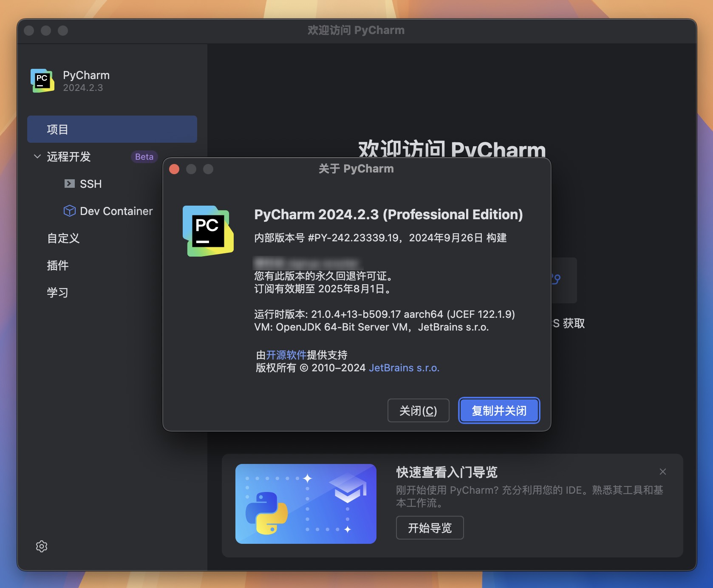The width and height of the screenshot is (713, 588).
Task: Select SSH under remote development
Action: tap(91, 184)
